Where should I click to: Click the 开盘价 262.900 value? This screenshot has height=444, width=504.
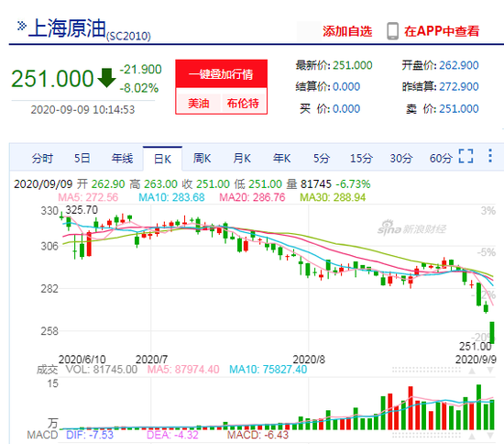coord(459,65)
